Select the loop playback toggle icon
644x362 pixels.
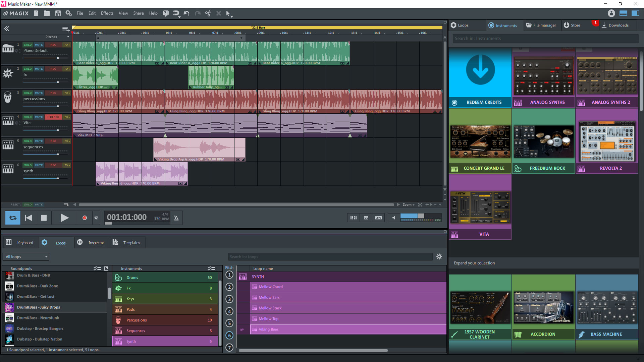click(12, 218)
